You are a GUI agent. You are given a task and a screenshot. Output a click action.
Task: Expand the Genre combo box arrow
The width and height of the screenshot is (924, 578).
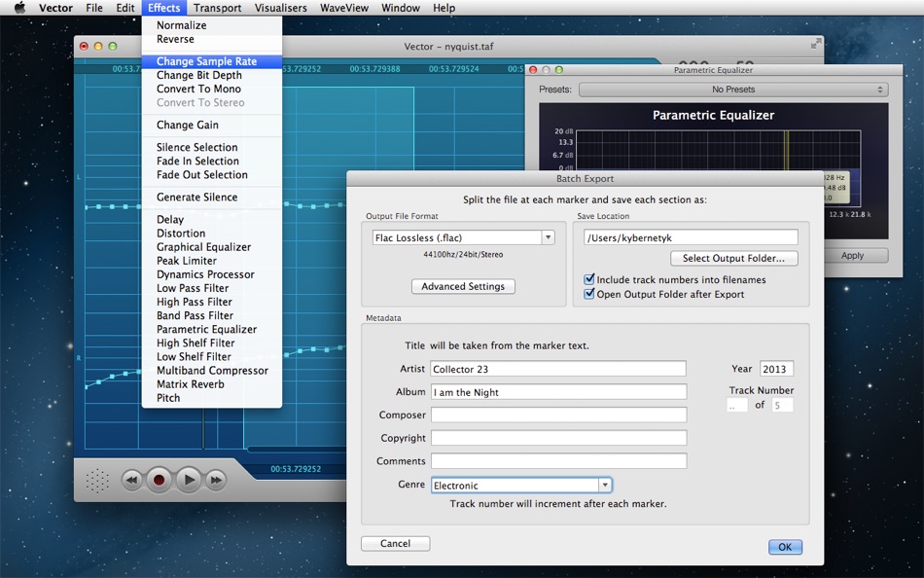click(605, 486)
